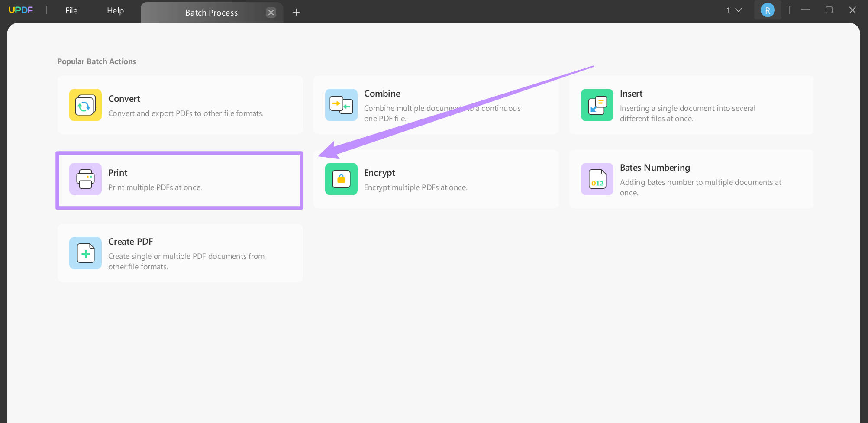Select the Print tool icon

point(85,179)
